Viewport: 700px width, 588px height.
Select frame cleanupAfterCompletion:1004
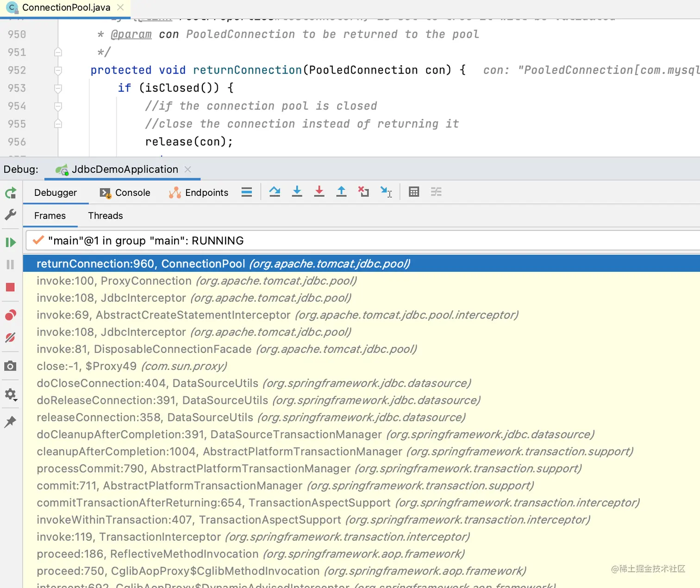pyautogui.click(x=361, y=451)
